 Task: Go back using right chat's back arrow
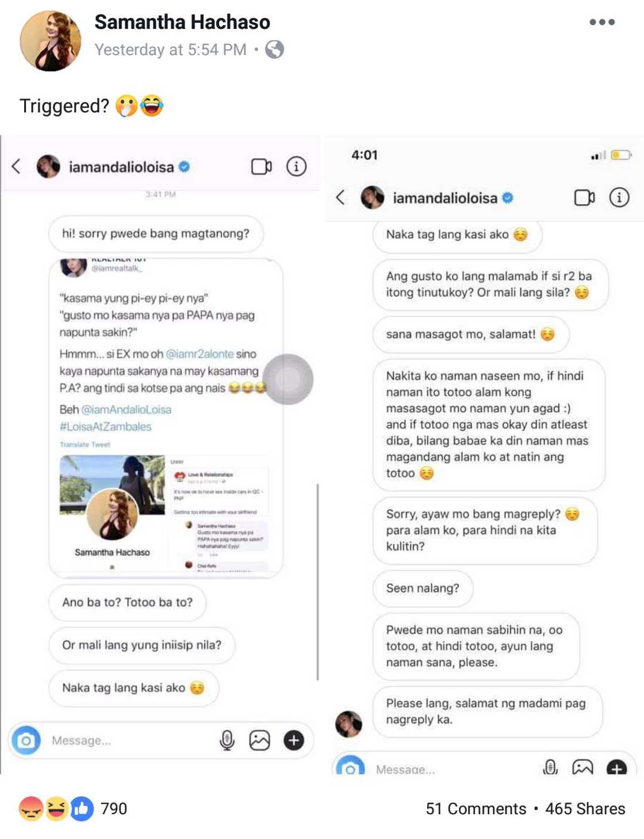[x=340, y=198]
